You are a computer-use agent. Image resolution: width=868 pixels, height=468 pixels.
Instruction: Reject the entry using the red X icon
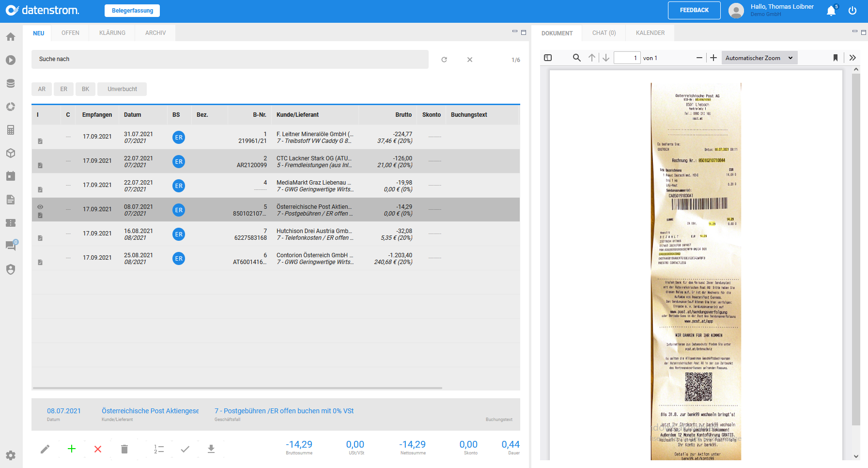[97, 449]
